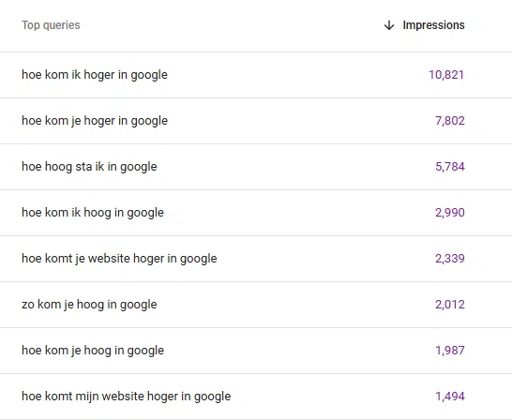Select query 'hoe hoog sta ik in google'
512x420 pixels.
pyautogui.click(x=89, y=167)
